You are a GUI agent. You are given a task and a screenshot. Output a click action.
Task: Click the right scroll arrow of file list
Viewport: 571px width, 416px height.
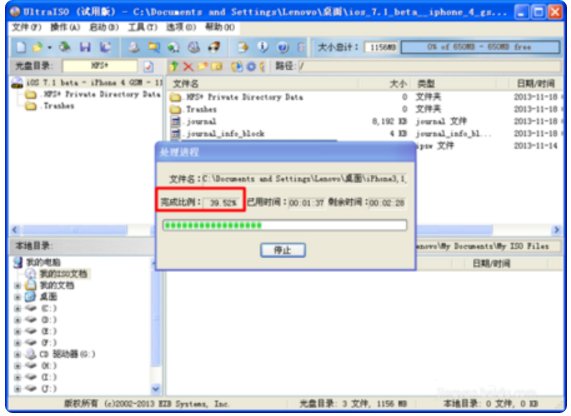pyautogui.click(x=557, y=230)
